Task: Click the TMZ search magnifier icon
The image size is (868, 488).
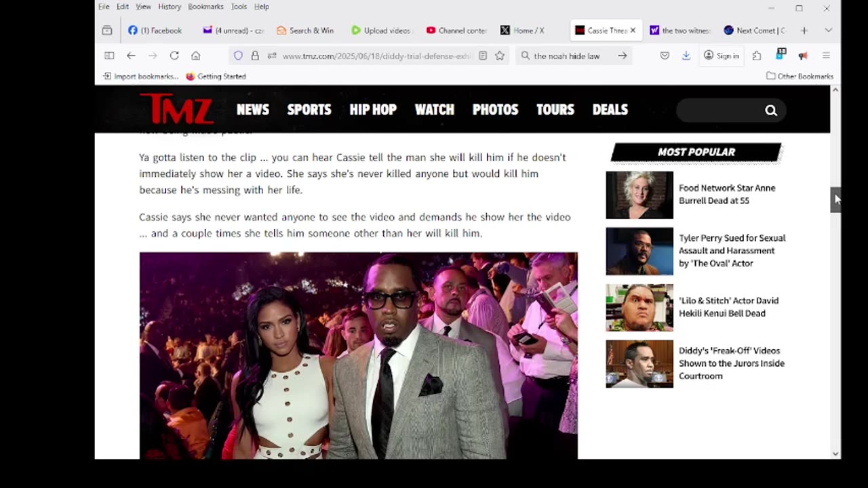Action: coord(771,110)
